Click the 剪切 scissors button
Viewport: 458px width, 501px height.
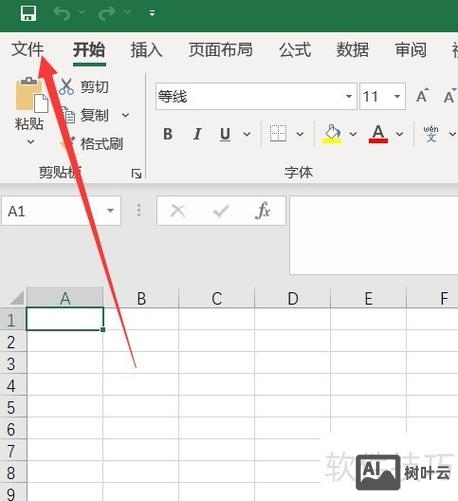click(x=84, y=87)
